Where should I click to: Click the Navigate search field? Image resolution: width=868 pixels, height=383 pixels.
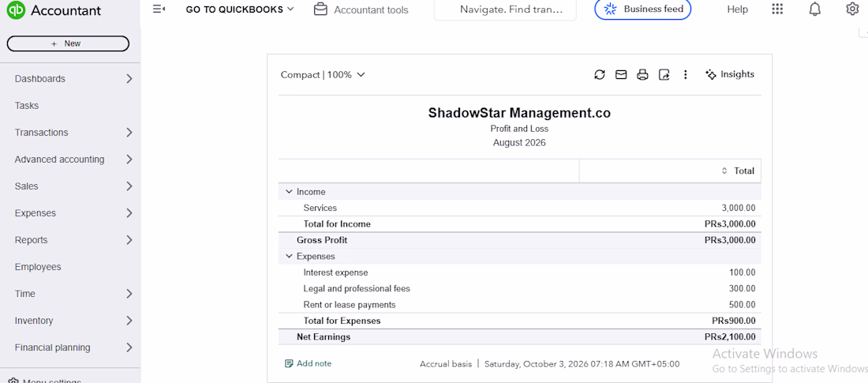(x=505, y=10)
